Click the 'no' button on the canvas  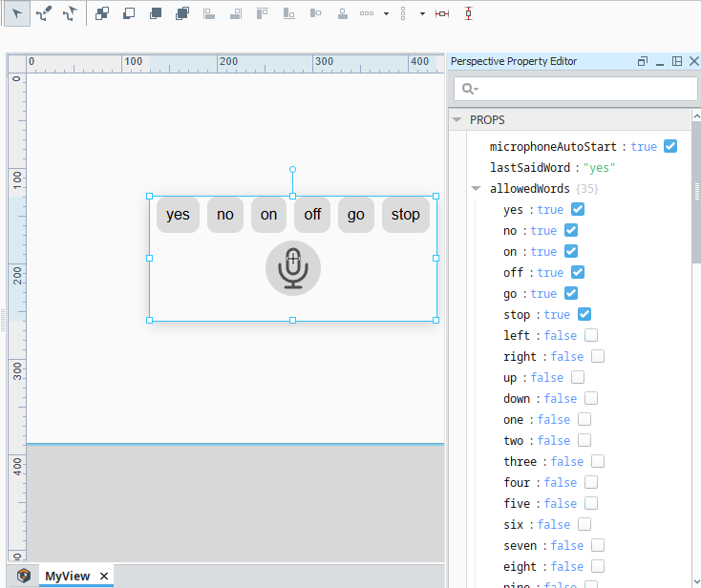click(225, 215)
